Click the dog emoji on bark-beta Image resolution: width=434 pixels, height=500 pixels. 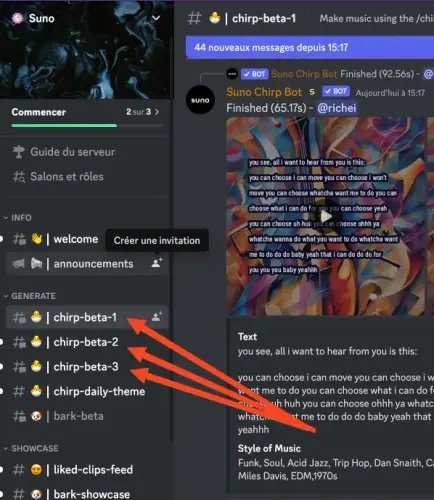click(x=36, y=416)
